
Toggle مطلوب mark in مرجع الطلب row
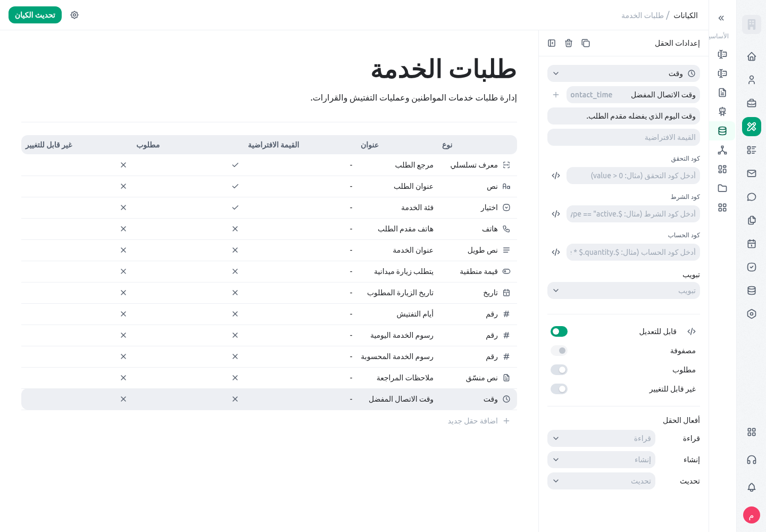pos(235,165)
